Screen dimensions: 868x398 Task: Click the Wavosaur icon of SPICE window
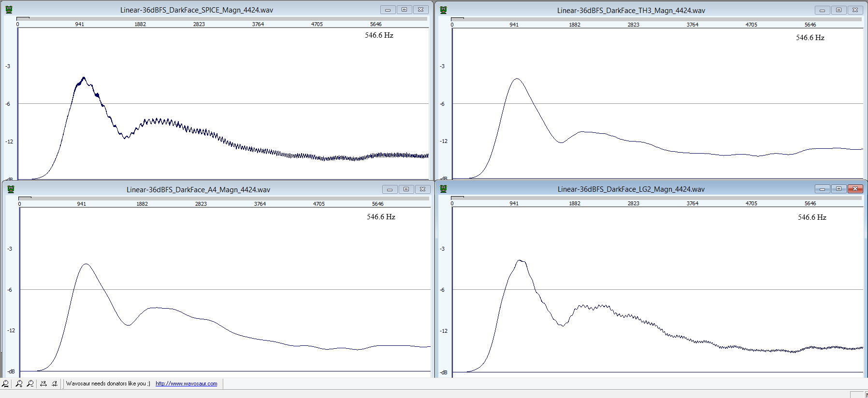[9, 10]
